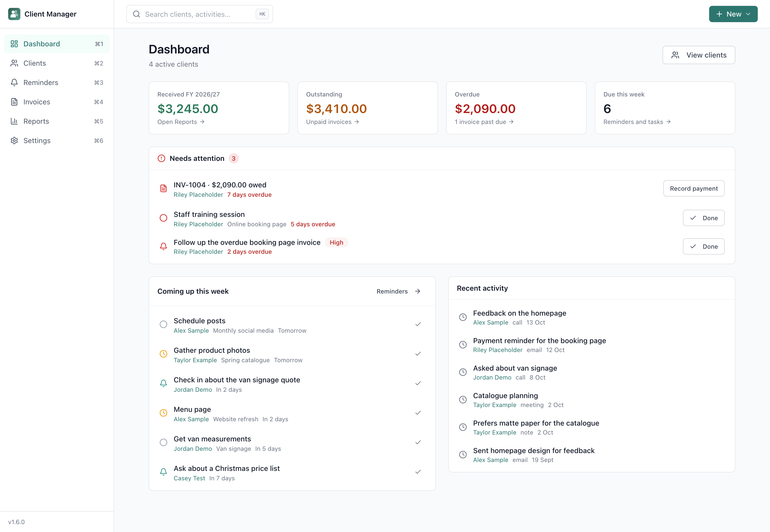
Task: Click the bell icon by Christmas price list
Action: coord(163,472)
